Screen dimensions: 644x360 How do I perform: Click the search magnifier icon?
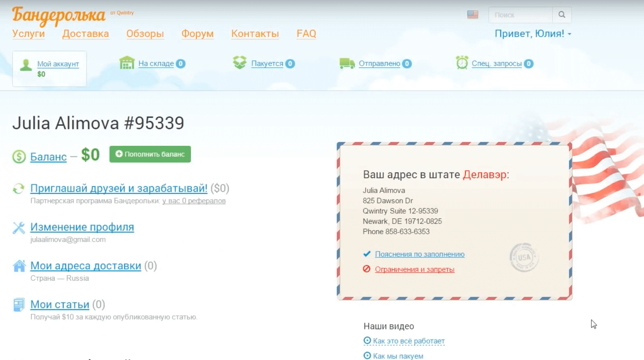[562, 15]
